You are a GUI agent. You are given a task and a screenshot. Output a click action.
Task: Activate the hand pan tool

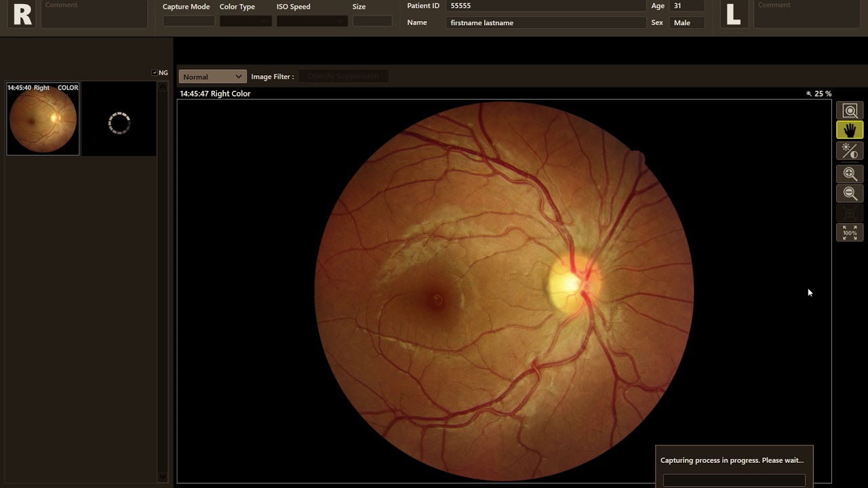click(850, 130)
